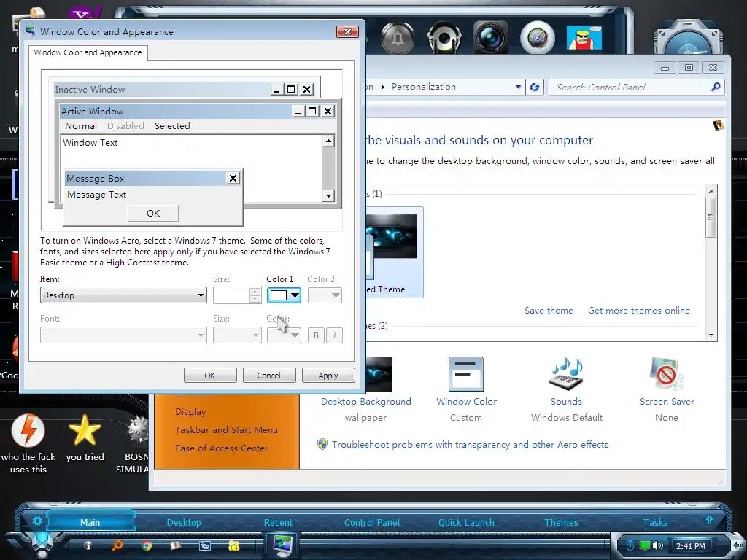
Task: Switch to the Recent tab in the dock
Action: pyautogui.click(x=278, y=522)
